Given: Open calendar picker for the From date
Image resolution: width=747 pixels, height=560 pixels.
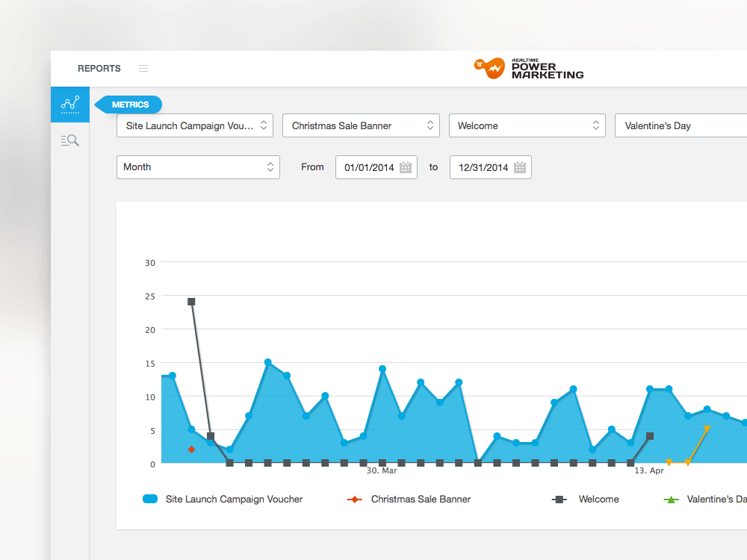Looking at the screenshot, I should coord(406,167).
